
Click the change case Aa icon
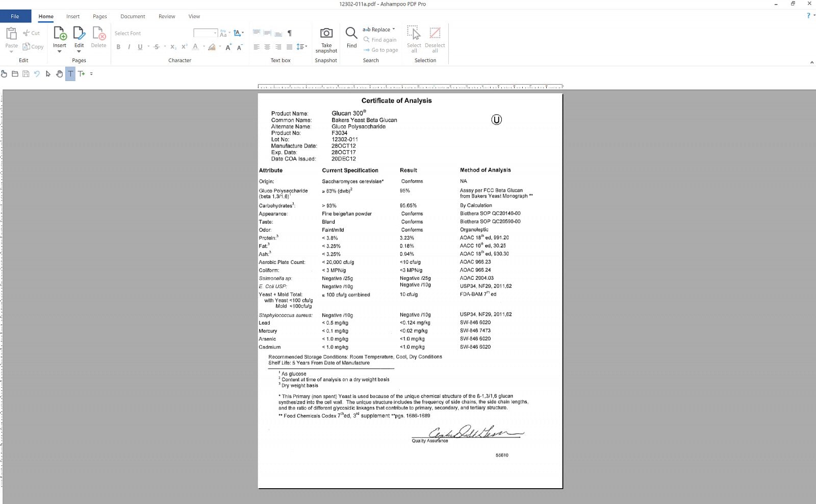click(223, 33)
